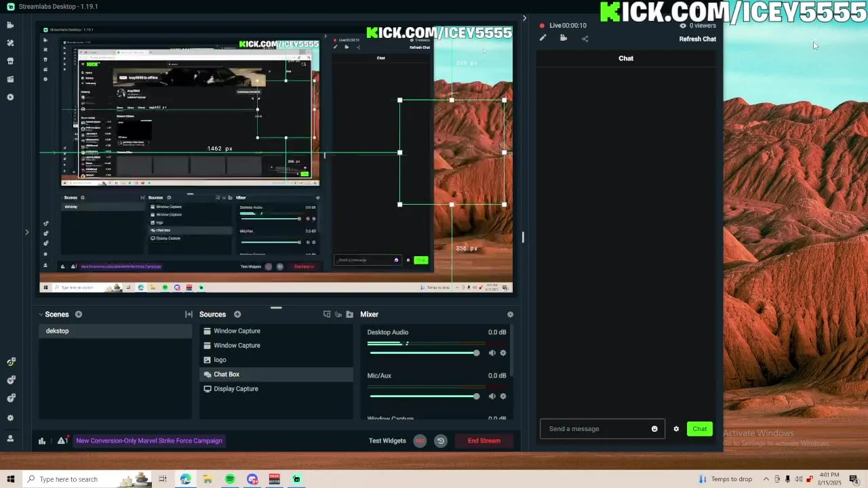
Task: Open taskbar clock showing 4:01 PM
Action: pos(829,479)
